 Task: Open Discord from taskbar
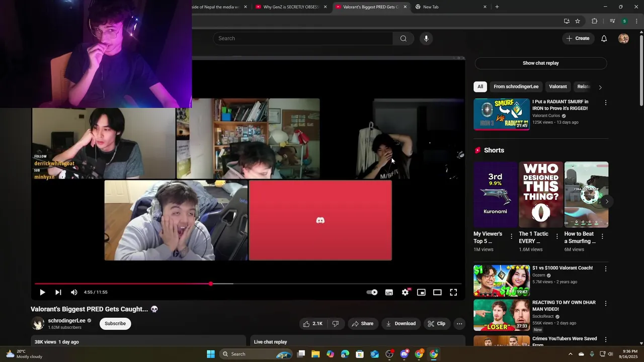(x=404, y=354)
